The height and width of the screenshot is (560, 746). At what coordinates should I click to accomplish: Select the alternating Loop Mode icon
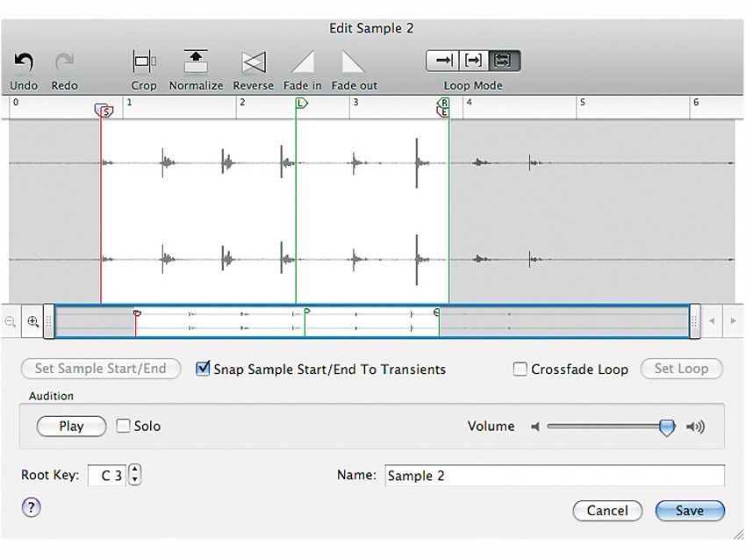point(503,61)
